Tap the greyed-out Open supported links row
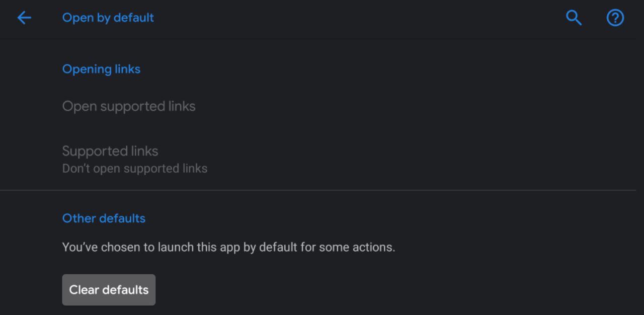The image size is (644, 315). 129,106
